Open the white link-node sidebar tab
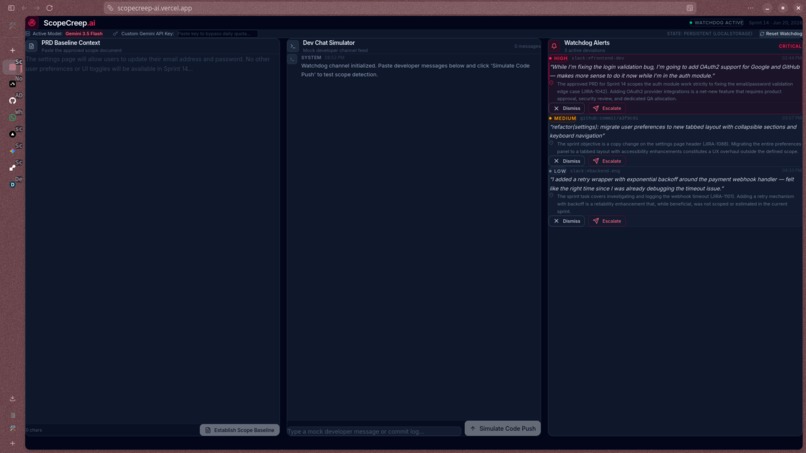This screenshot has height=453, width=806. click(12, 168)
